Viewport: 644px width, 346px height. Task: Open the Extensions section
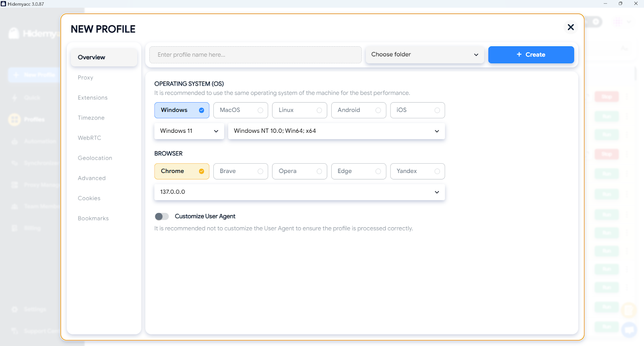click(x=93, y=98)
